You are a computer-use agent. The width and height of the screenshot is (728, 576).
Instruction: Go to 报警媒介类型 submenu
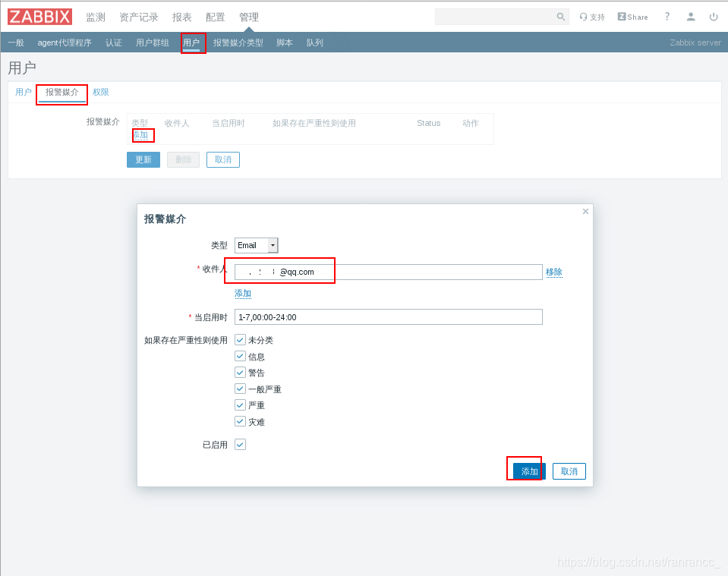coord(238,42)
